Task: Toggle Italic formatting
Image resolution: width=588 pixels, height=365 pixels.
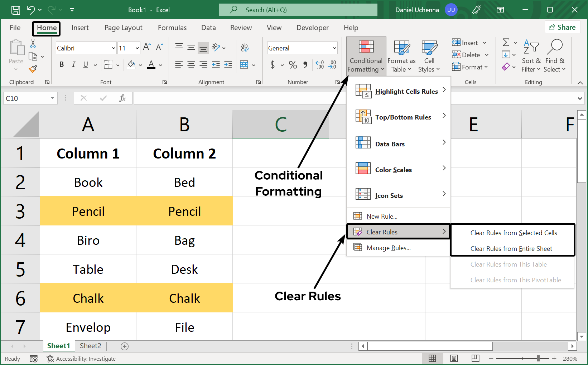Action: click(73, 64)
